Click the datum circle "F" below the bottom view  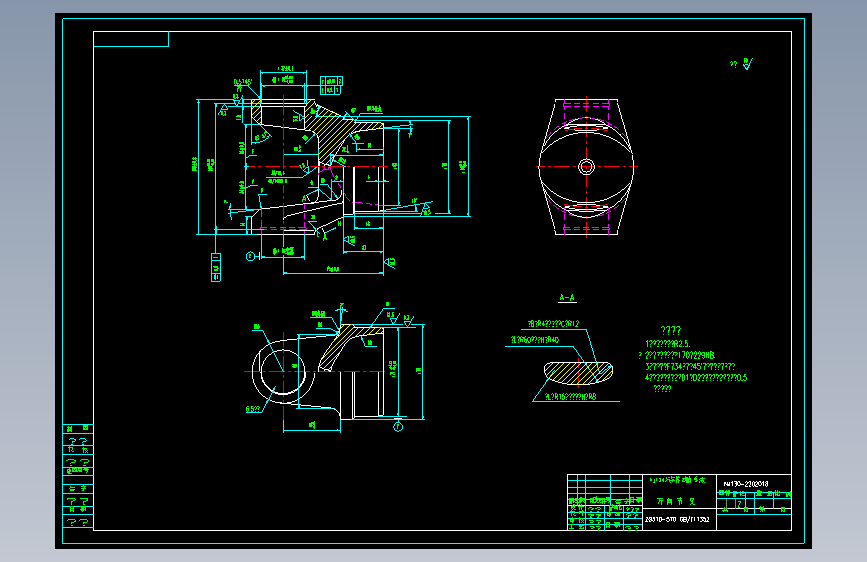(398, 426)
